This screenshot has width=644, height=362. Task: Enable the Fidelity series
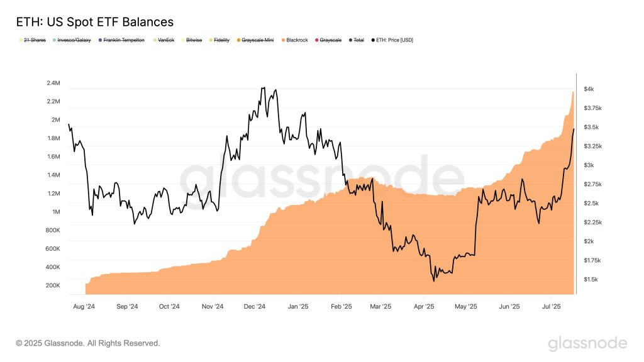pos(221,40)
